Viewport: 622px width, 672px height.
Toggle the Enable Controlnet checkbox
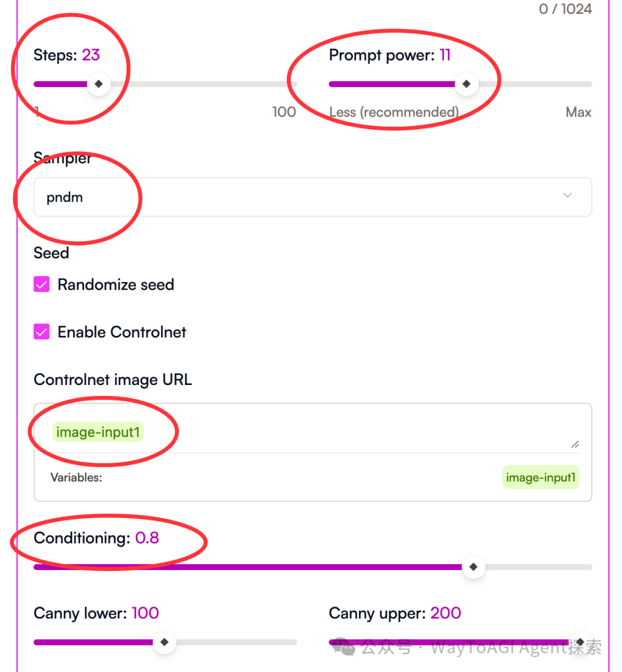41,332
